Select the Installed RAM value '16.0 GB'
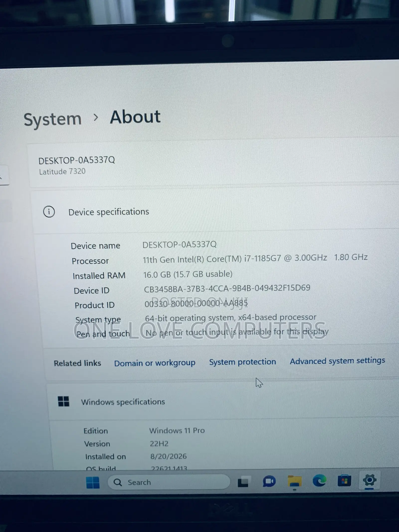The width and height of the screenshot is (399, 532). (157, 274)
